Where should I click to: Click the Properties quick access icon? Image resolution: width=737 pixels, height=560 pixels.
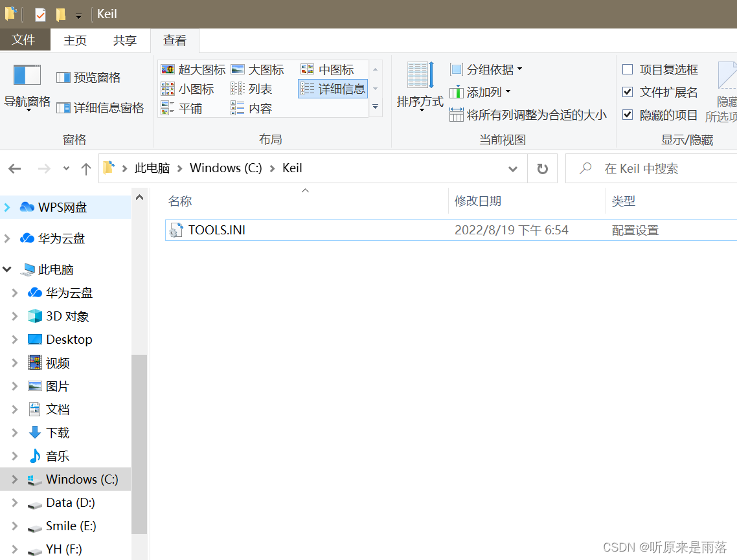tap(40, 14)
